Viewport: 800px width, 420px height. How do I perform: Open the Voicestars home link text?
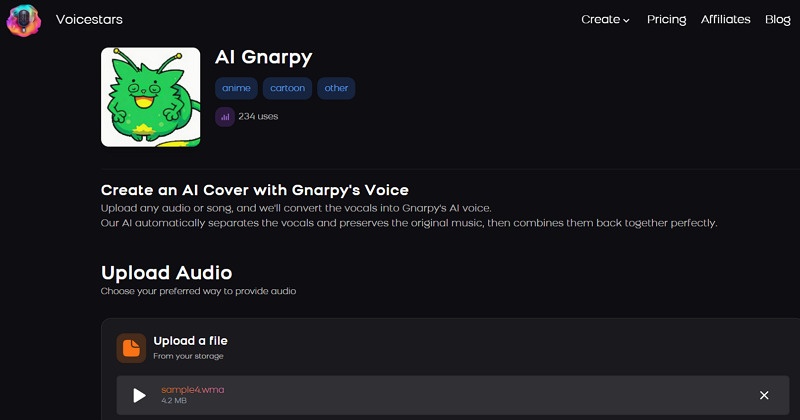click(89, 19)
